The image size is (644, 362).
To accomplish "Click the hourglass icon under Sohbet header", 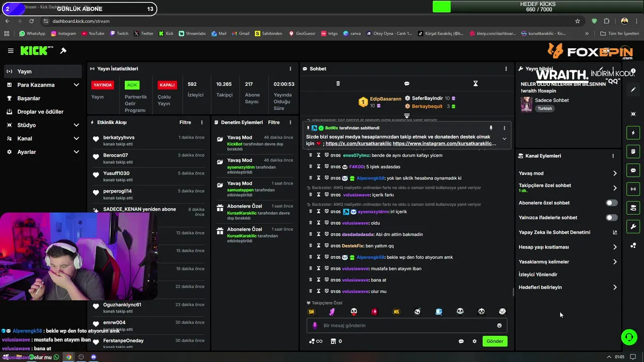I will tap(475, 83).
